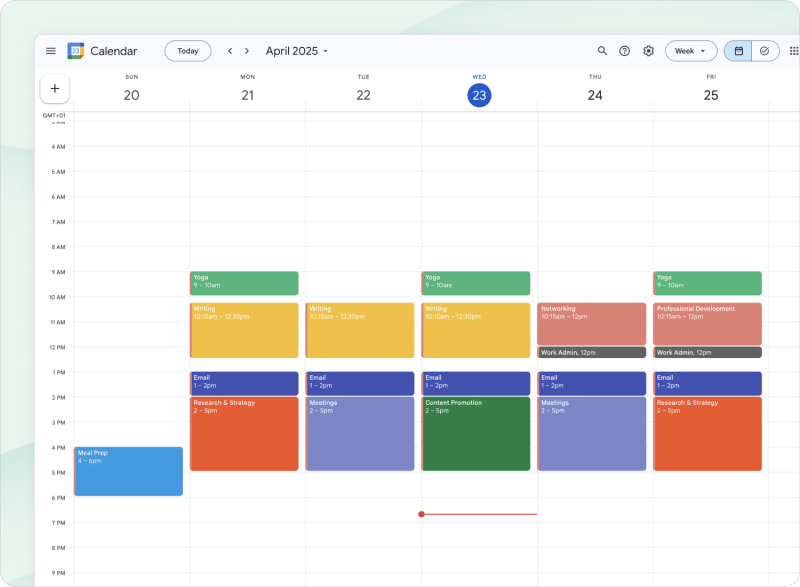Viewport: 800px width, 587px height.
Task: Open the Meal Prep event on Sunday
Action: click(128, 470)
